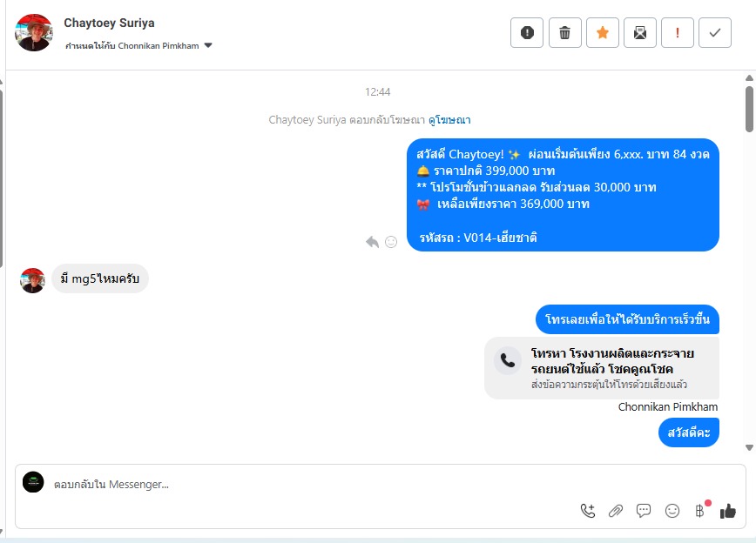756x543 pixels.
Task: Flag conversation with red exclamation priority icon
Action: 678,33
